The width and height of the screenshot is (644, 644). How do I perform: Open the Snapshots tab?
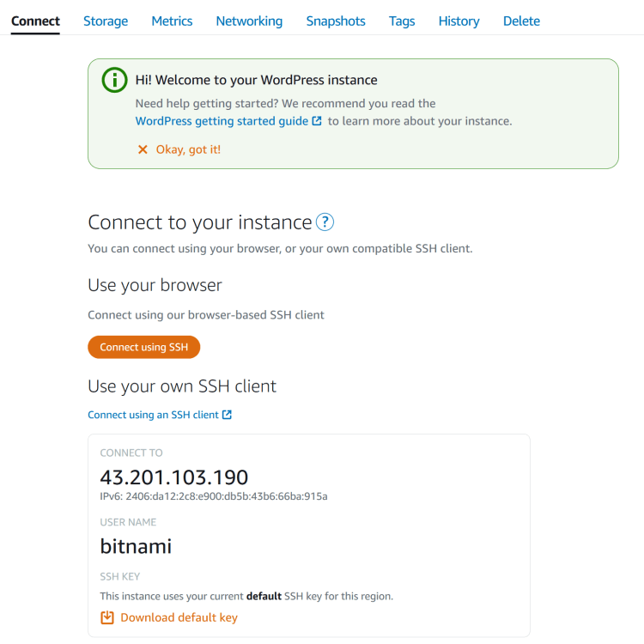336,21
